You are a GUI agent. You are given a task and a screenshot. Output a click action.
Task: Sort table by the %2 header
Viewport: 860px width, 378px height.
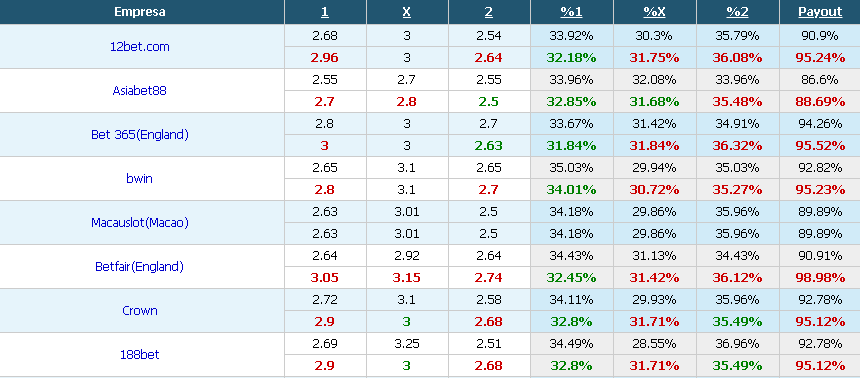737,12
